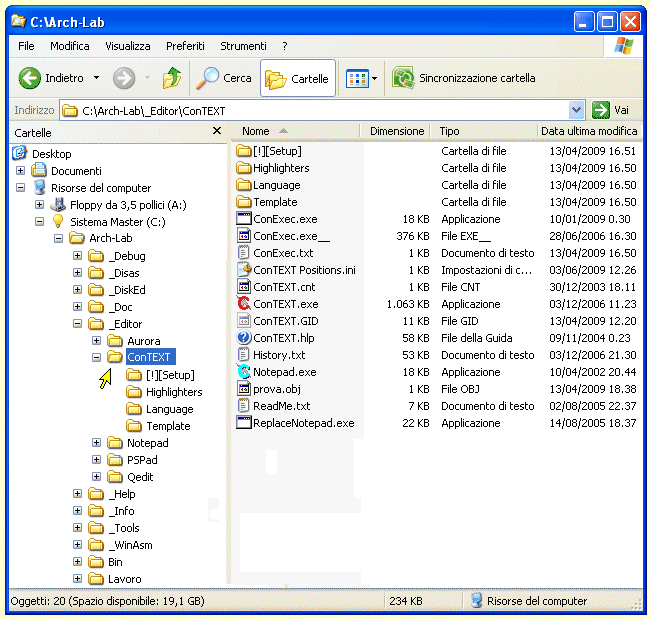Click the green Forward arrow icon
This screenshot has height=619, width=649.
[124, 78]
